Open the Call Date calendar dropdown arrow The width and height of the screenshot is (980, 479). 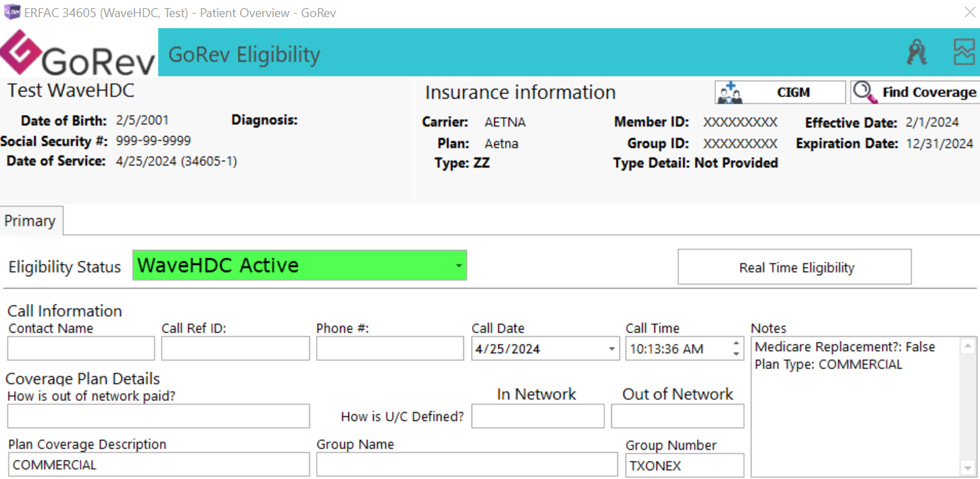coord(612,349)
